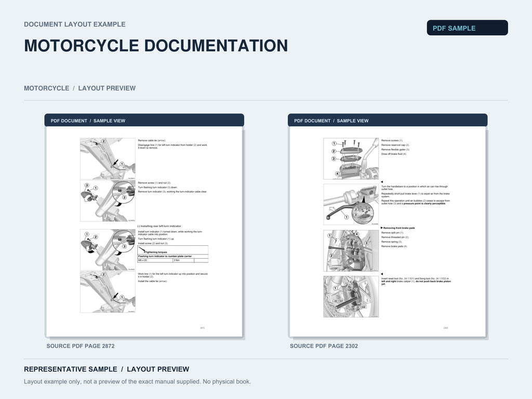Select the LAYOUT PREVIEW breadcrumb item

click(107, 88)
